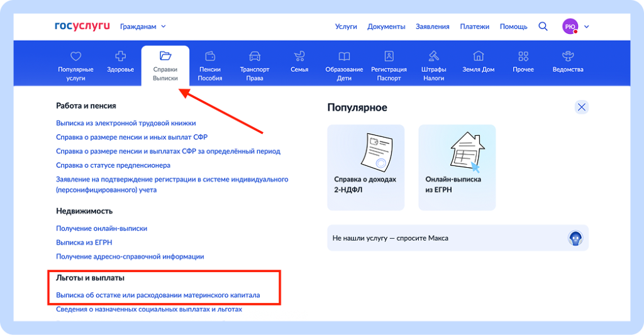
Task: Expand the Гражданам audience dropdown
Action: point(143,26)
